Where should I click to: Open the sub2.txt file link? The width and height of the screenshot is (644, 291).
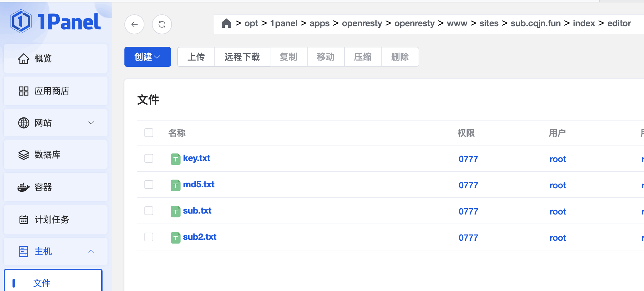tap(199, 237)
